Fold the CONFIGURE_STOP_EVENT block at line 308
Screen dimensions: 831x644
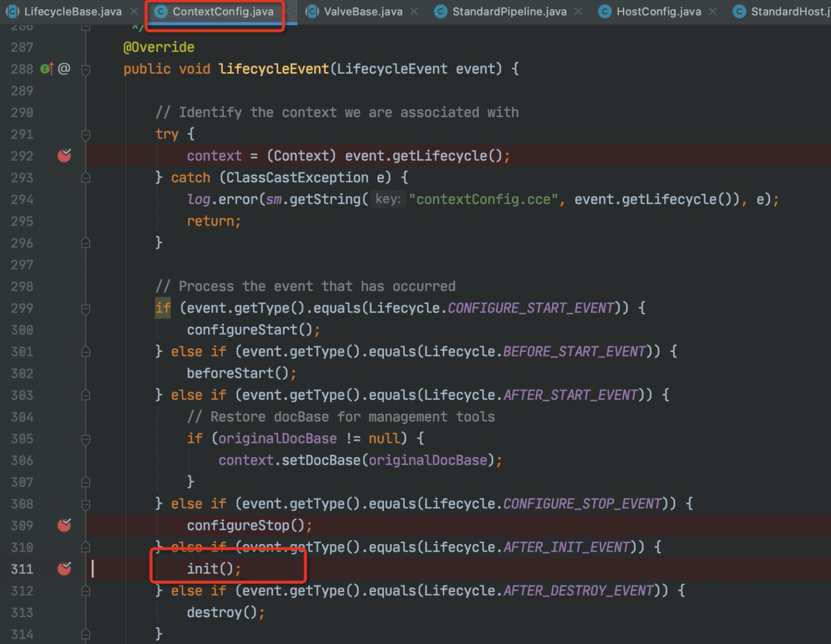86,504
